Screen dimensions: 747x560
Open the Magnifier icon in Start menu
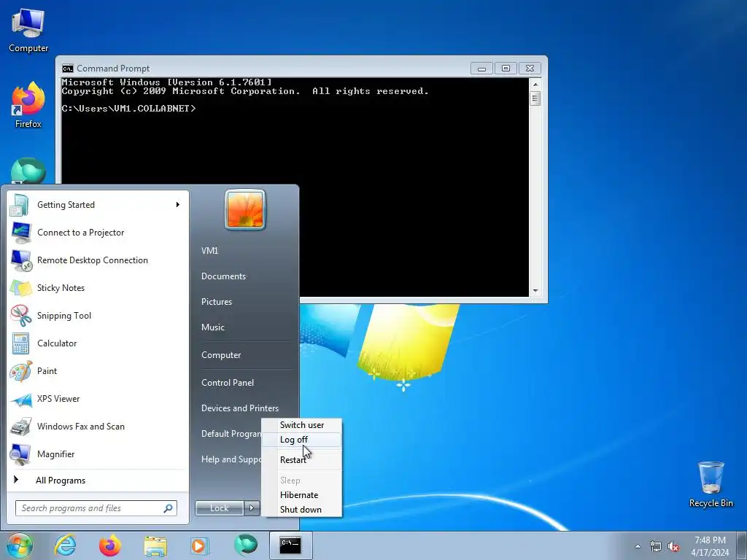[x=20, y=454]
